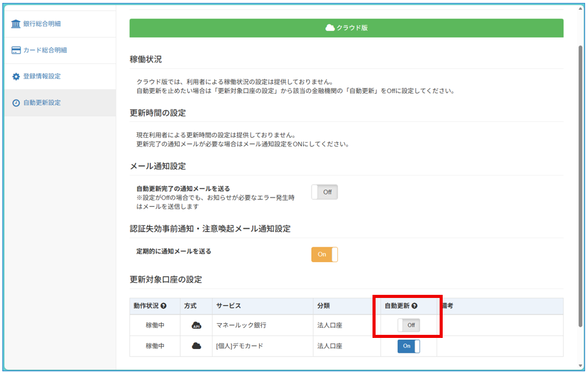Click the clock icon for 自動更新設定
This screenshot has height=373, width=588.
tap(16, 103)
